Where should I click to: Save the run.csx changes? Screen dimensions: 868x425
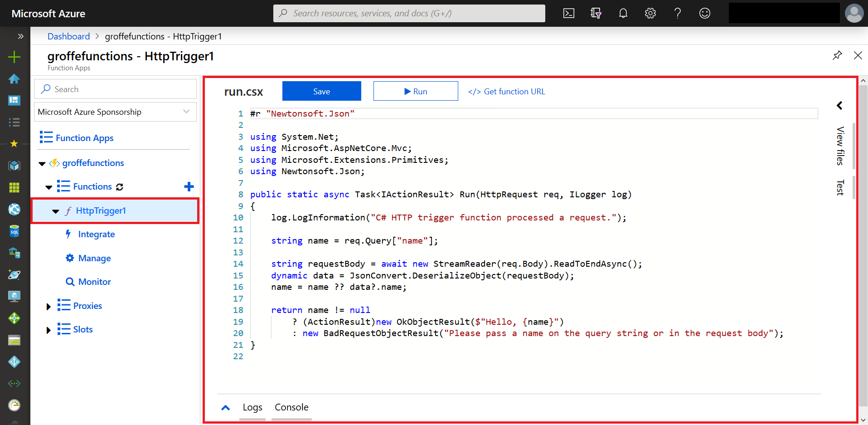[x=321, y=91]
